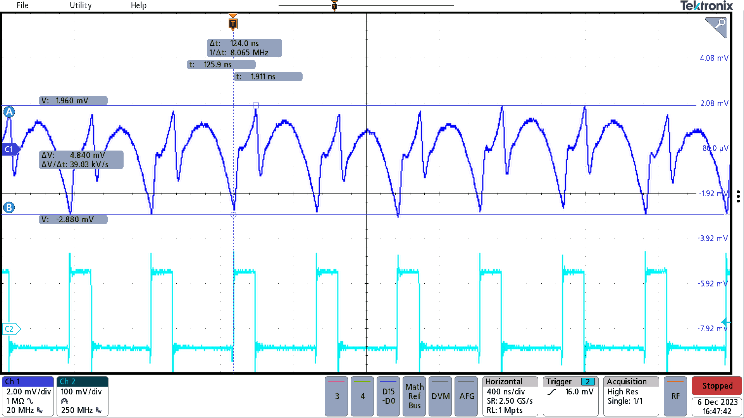The image size is (744, 418).
Task: Open the File menu
Action: (x=22, y=6)
